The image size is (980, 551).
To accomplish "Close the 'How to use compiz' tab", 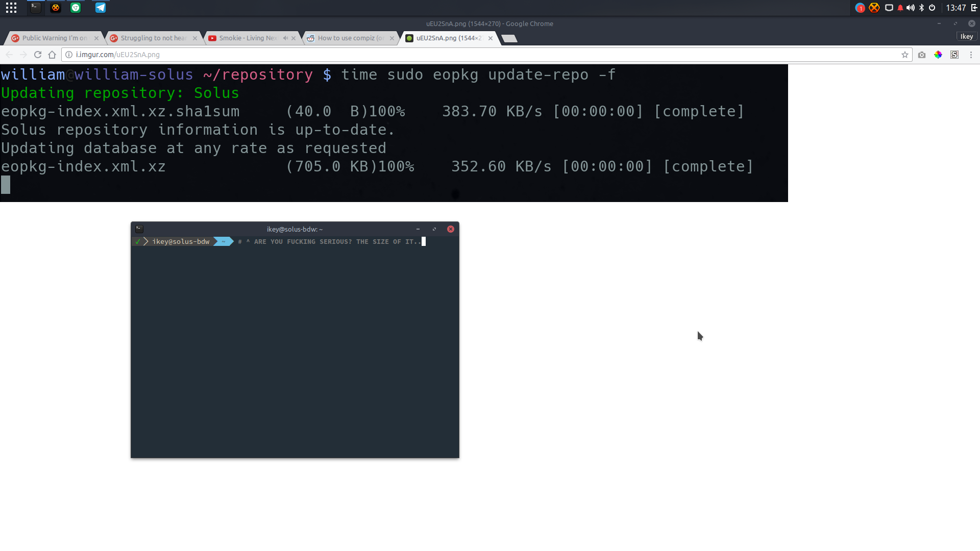I will (392, 38).
